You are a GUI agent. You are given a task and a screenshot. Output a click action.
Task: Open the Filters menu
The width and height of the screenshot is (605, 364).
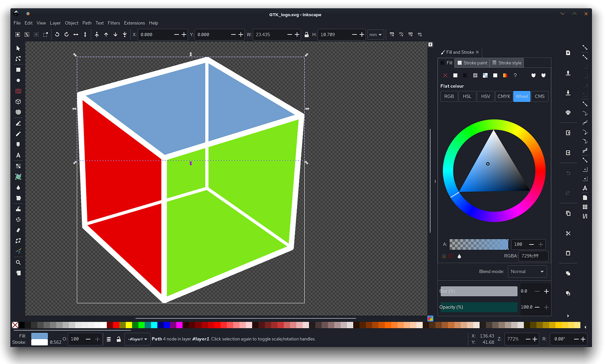pos(114,23)
